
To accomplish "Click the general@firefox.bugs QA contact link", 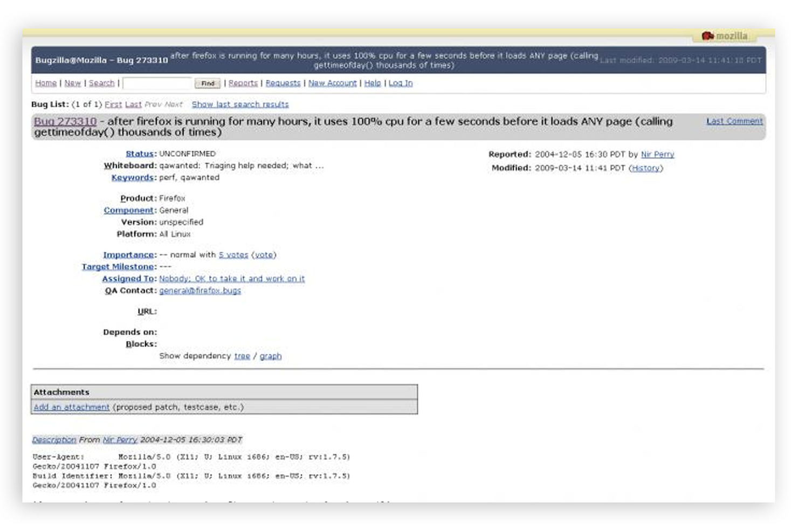I will [200, 291].
